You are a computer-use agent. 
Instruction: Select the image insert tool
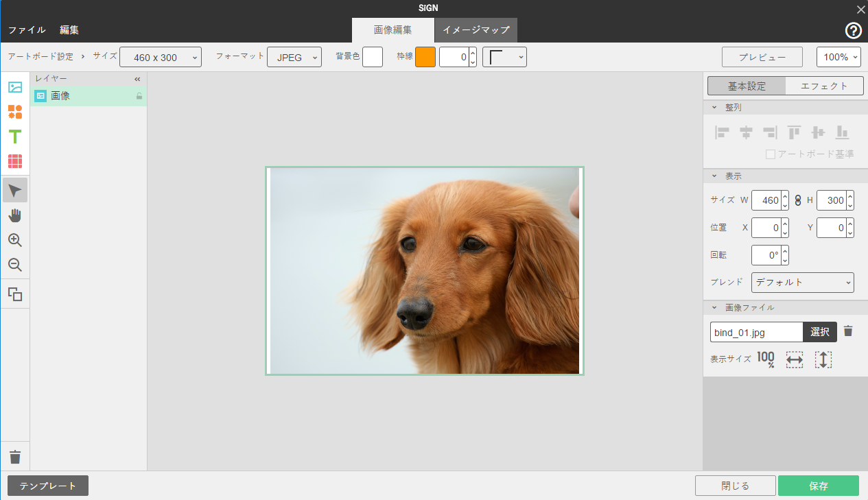pos(15,87)
